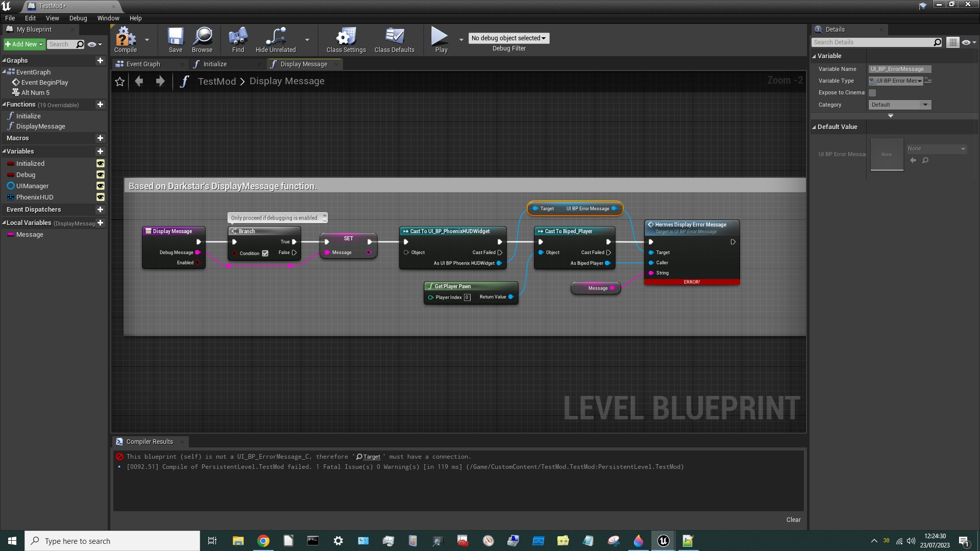Image resolution: width=980 pixels, height=551 pixels.
Task: Open Windows Start menu
Action: point(12,541)
